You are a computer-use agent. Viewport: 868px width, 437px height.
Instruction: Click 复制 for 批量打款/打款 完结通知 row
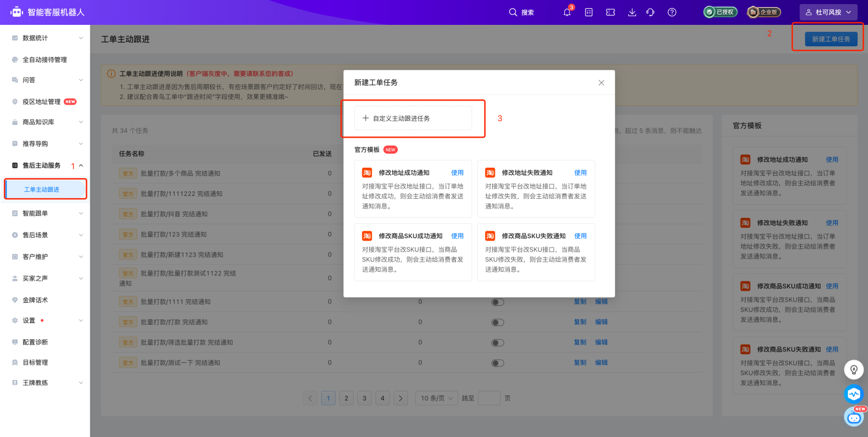click(580, 322)
